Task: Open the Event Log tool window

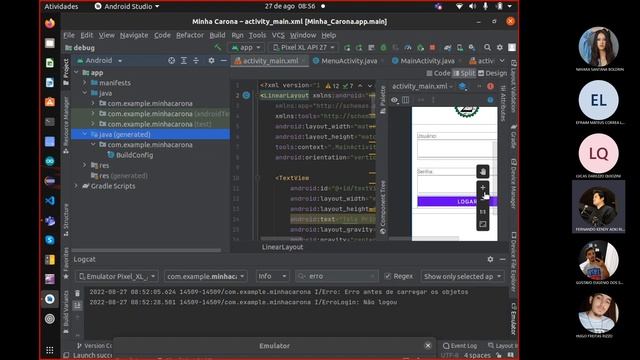Action: click(x=460, y=346)
